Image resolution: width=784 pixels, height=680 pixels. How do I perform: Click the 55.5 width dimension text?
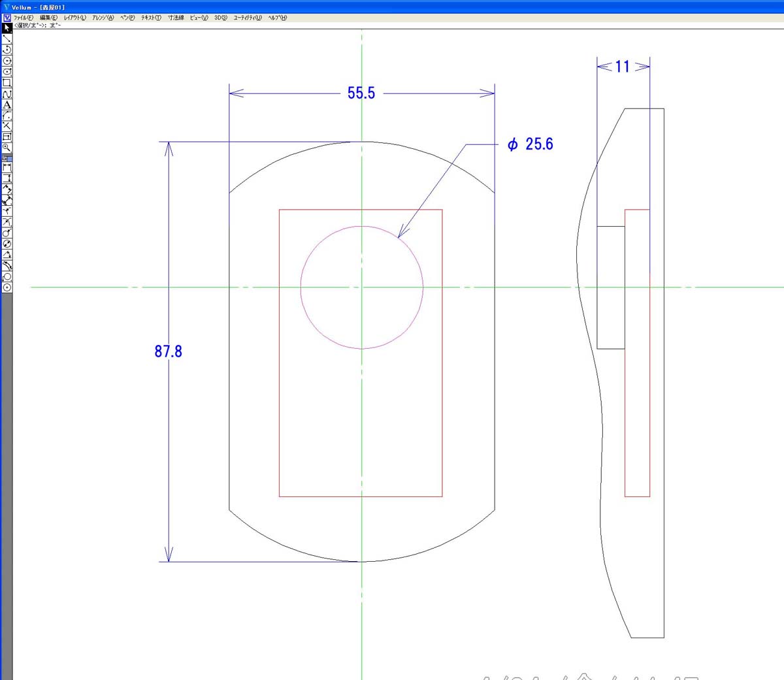tap(361, 93)
